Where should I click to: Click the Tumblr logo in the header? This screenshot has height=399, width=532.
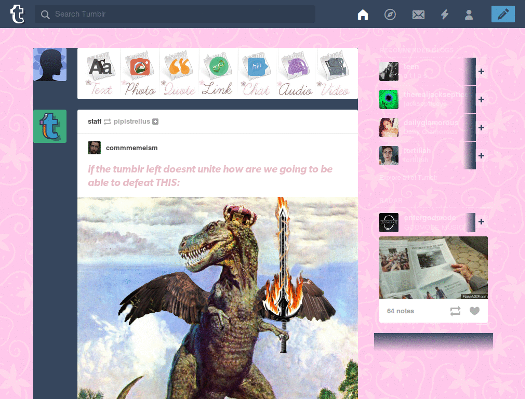(17, 14)
